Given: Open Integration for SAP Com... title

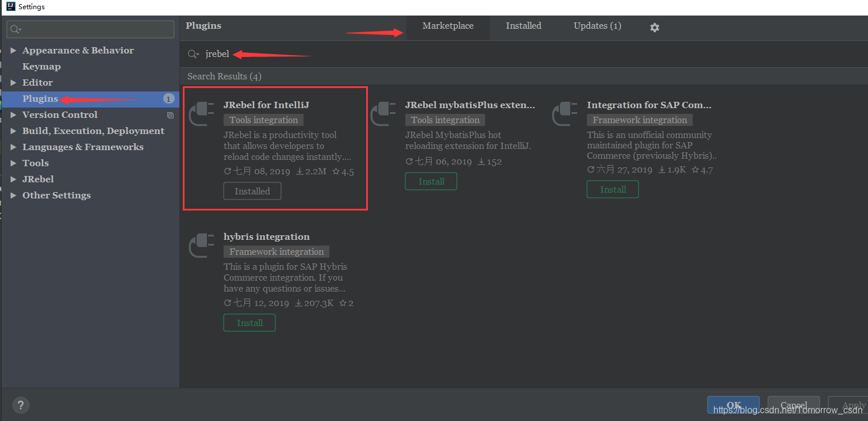Looking at the screenshot, I should pos(649,105).
